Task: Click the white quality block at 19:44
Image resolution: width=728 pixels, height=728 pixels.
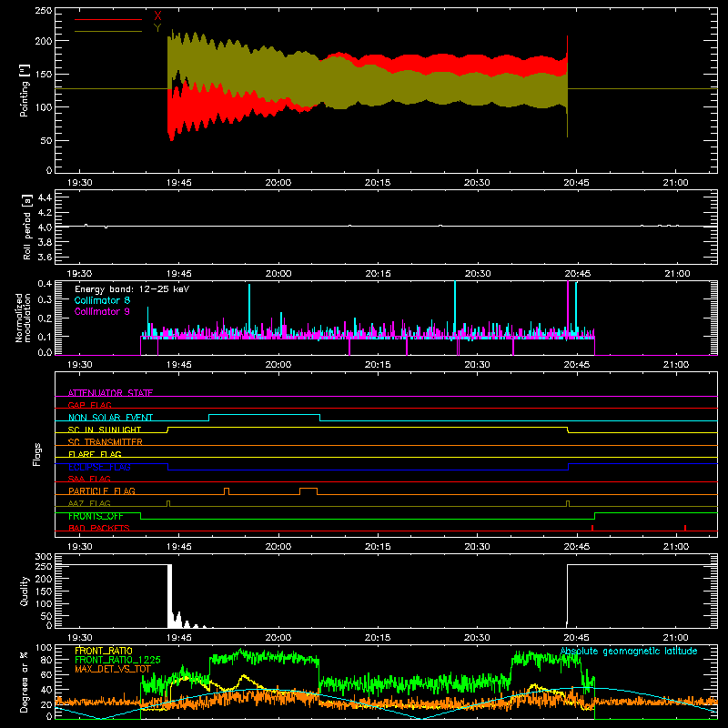Action: [169, 594]
